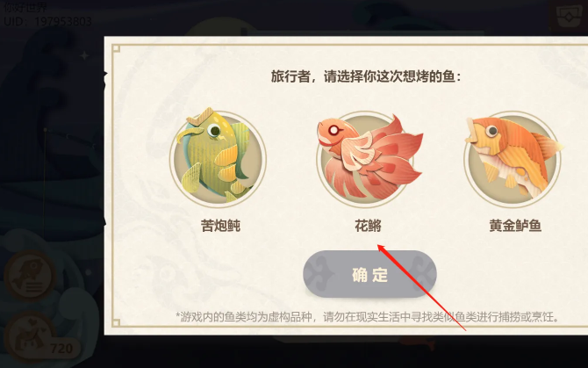Select the 苦炮鲀 pufferfish portrait
This screenshot has height=368, width=588.
click(x=218, y=157)
